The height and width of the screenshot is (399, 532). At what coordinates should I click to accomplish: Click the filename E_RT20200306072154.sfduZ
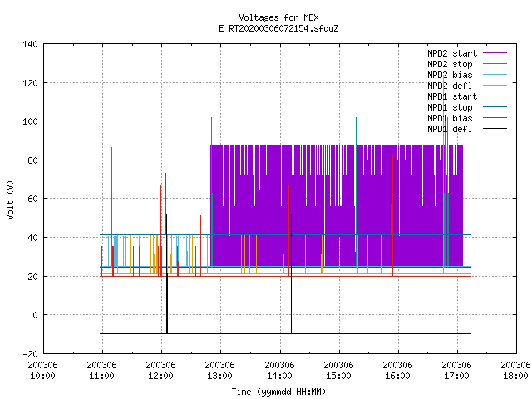point(278,28)
